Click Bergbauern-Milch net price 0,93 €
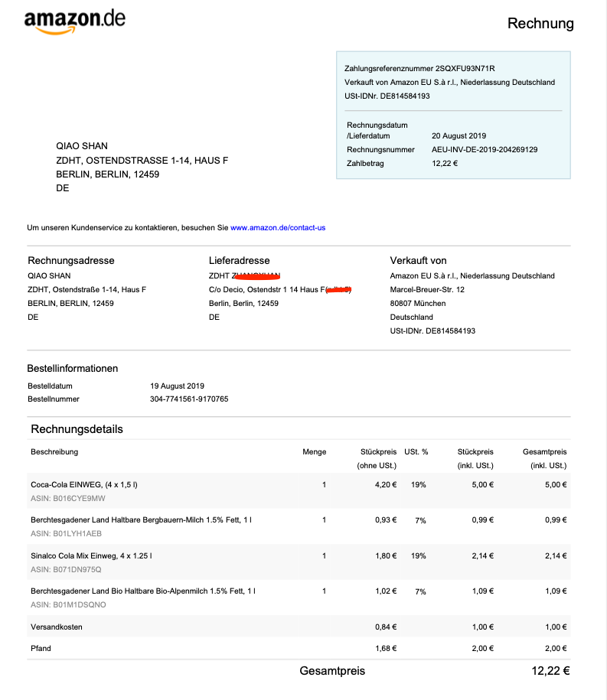 click(x=386, y=520)
